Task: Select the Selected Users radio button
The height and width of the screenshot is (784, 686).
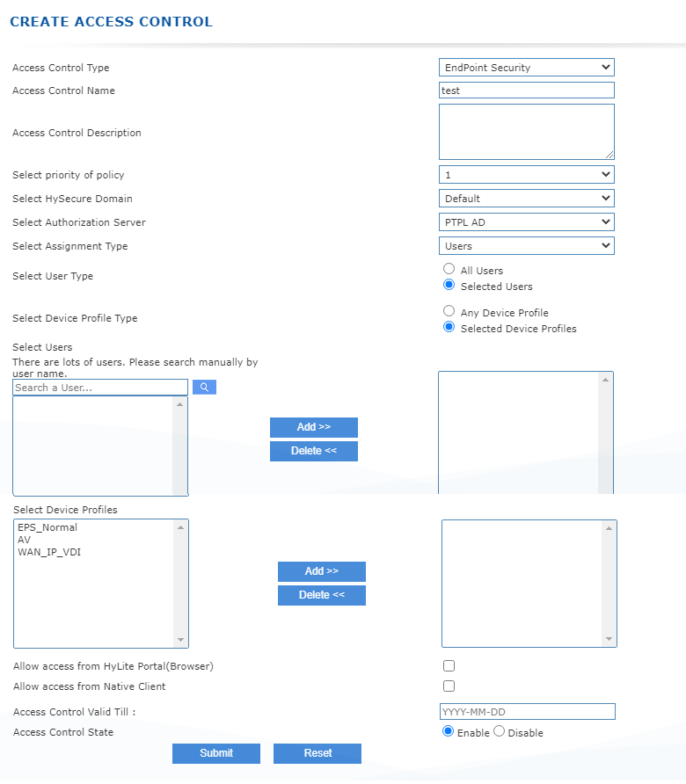Action: click(449, 285)
